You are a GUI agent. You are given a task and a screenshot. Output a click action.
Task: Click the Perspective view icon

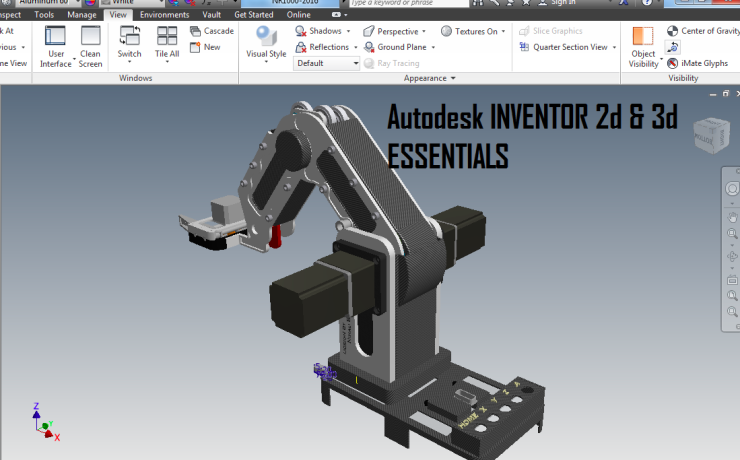coord(369,31)
